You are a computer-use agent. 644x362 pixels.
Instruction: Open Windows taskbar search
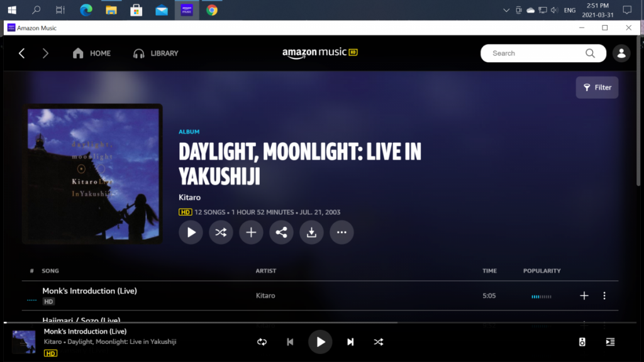click(36, 10)
